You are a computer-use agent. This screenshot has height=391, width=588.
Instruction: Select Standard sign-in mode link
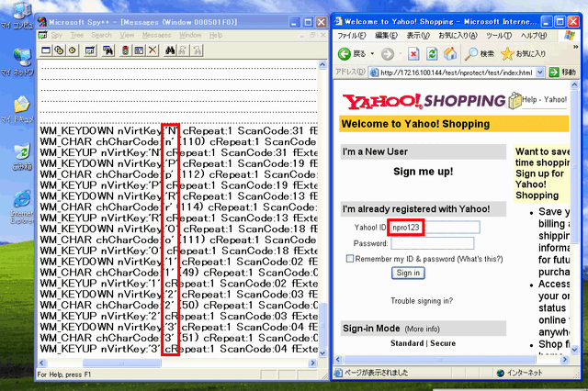coord(406,343)
